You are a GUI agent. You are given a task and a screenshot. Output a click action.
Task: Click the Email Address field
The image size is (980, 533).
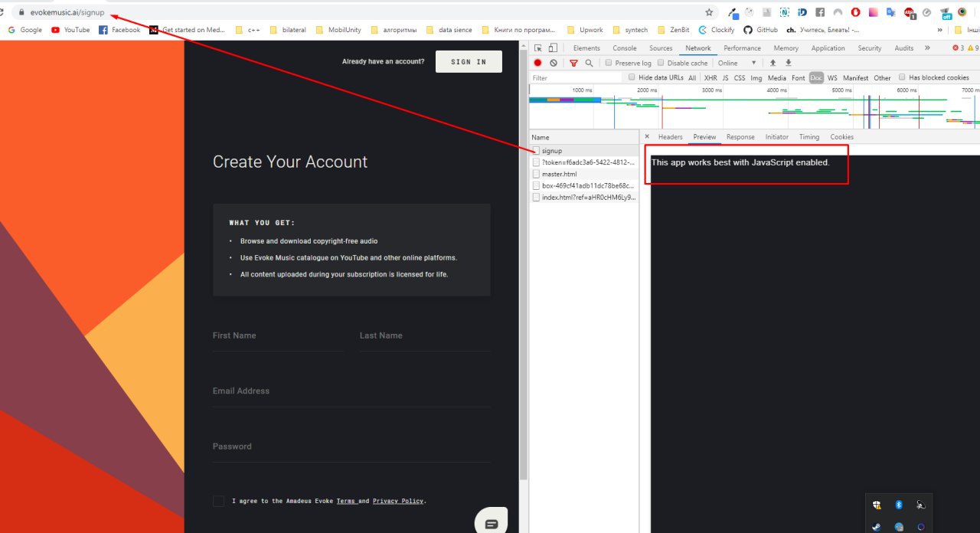[x=351, y=391]
